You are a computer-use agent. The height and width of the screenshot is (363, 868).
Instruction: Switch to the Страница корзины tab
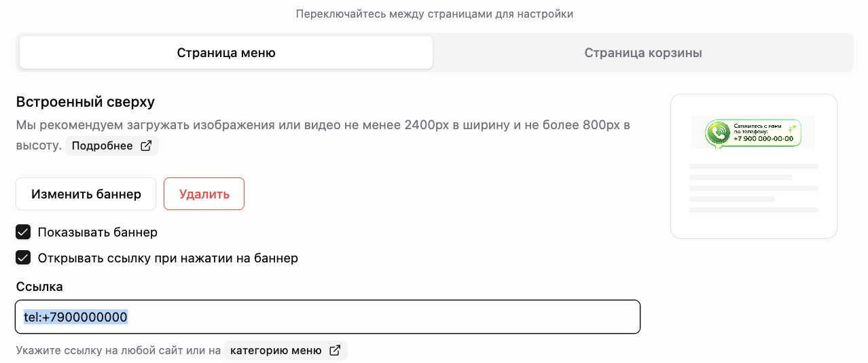click(643, 53)
